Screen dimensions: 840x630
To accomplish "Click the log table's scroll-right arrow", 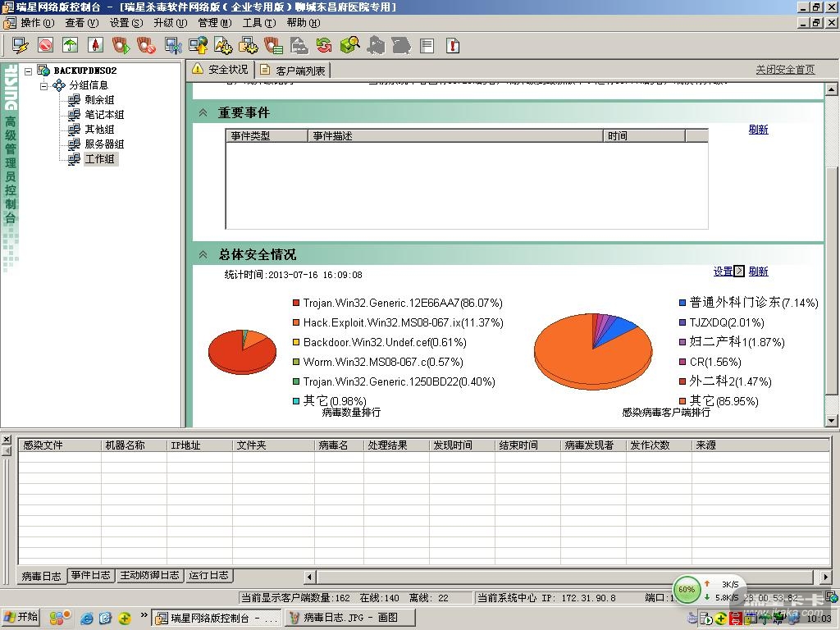I will (x=826, y=577).
